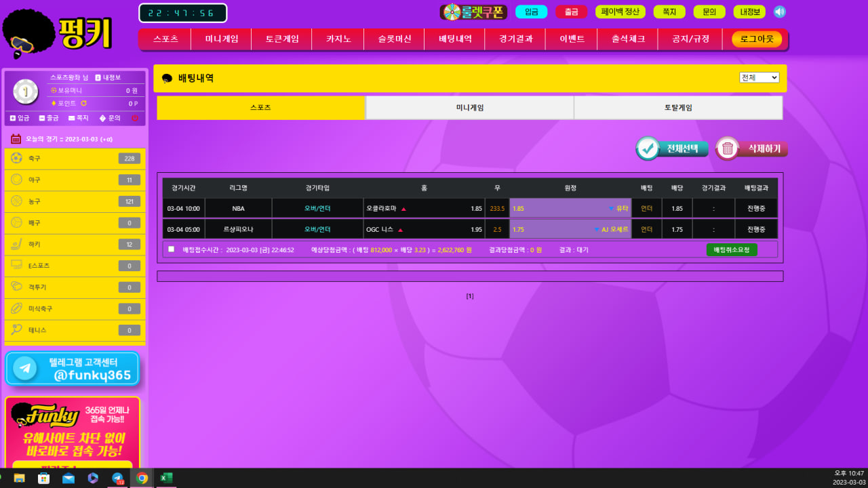Select the 농구 basketball icon in the sidebar
The width and height of the screenshot is (868, 488).
[17, 201]
